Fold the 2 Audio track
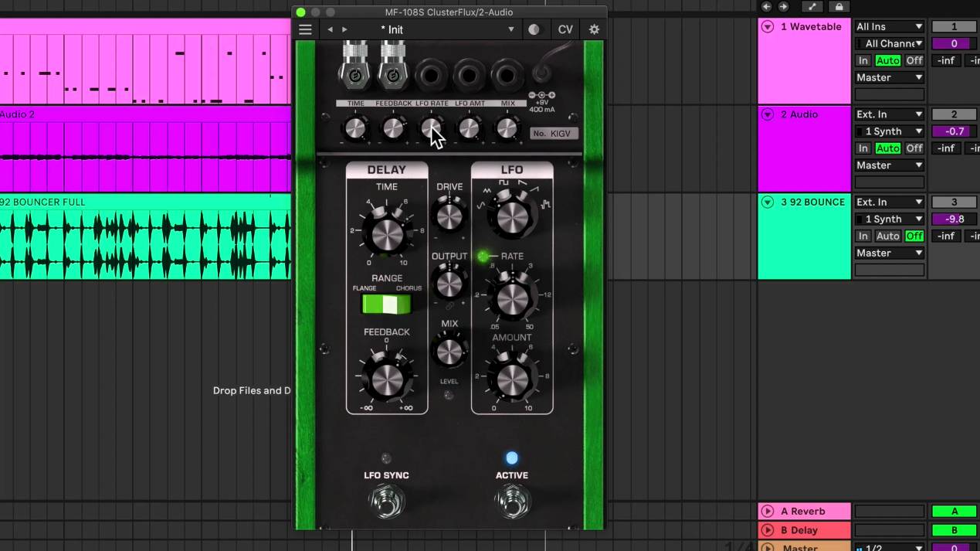Screen dimensions: 980x551 click(767, 114)
